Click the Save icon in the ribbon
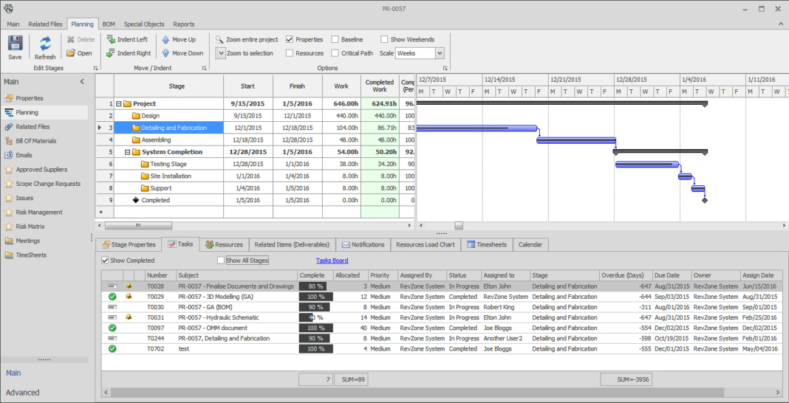The image size is (789, 403). (x=15, y=43)
